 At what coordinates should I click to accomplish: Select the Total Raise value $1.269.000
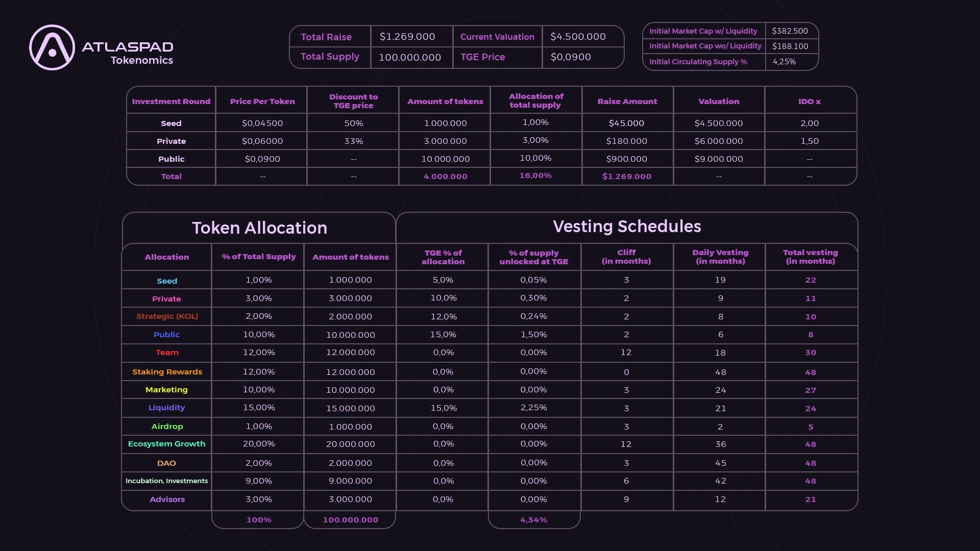pos(407,37)
